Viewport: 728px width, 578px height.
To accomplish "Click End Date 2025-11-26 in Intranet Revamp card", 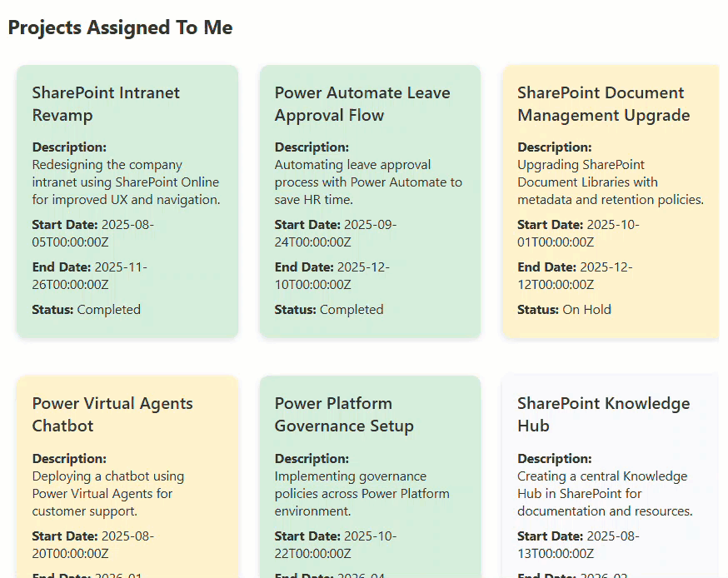I will click(90, 276).
